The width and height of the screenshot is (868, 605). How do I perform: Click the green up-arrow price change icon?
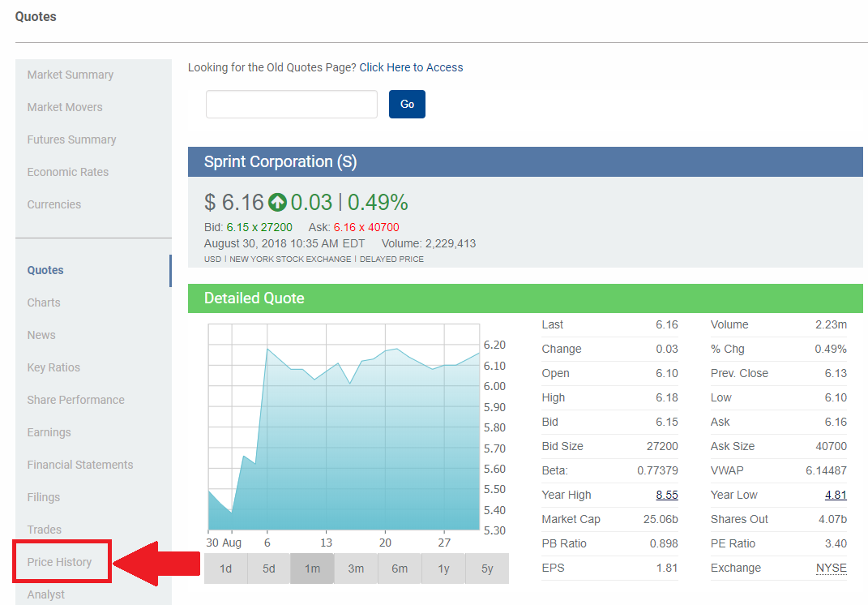278,202
